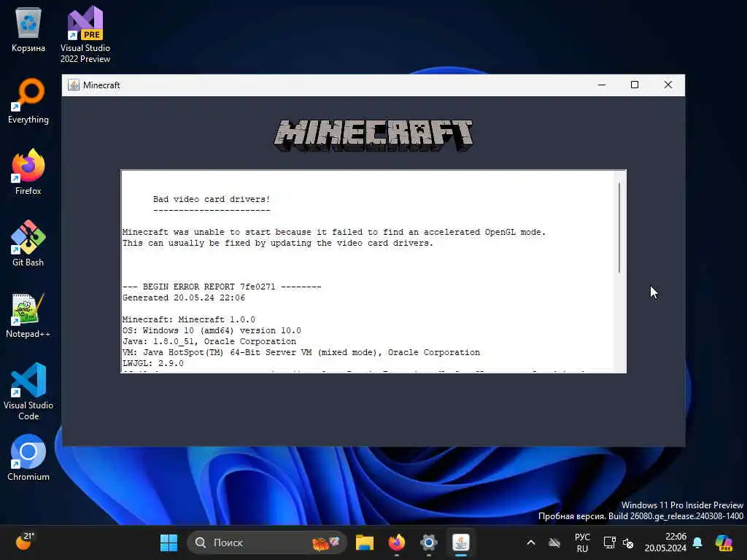Viewport: 747px width, 560px height.
Task: Click the OneDrive cloud tray icon
Action: 554,542
